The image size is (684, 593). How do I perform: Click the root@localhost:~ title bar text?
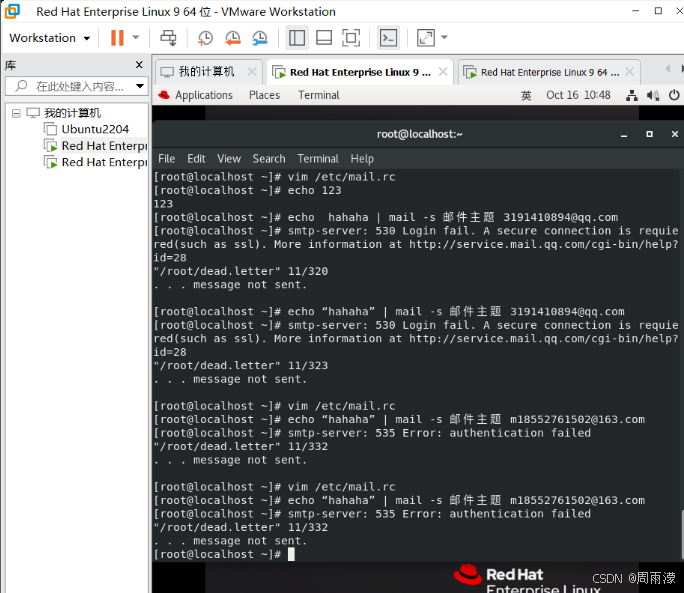click(420, 134)
